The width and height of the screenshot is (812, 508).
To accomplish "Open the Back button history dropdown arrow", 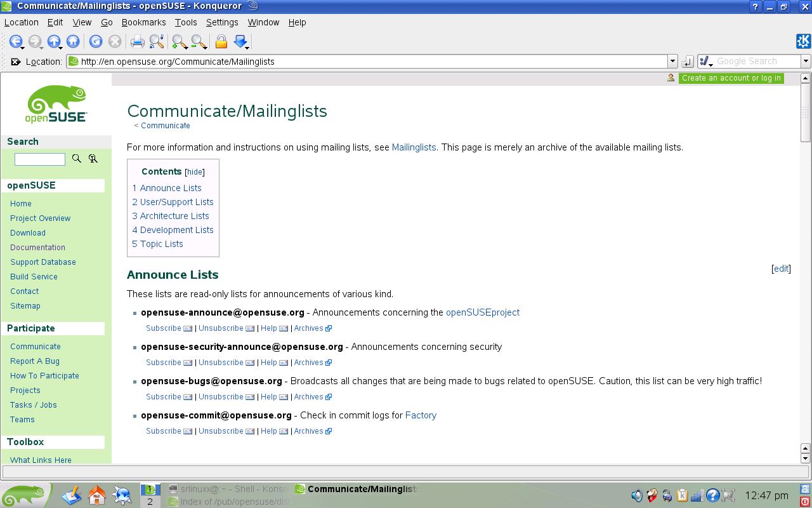I will click(23, 48).
